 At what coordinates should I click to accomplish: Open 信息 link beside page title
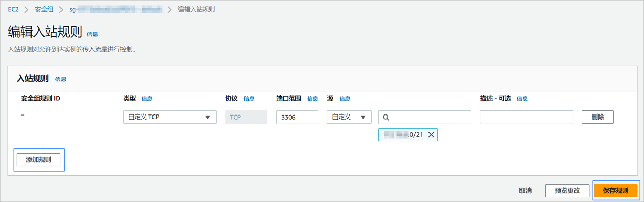tap(93, 34)
